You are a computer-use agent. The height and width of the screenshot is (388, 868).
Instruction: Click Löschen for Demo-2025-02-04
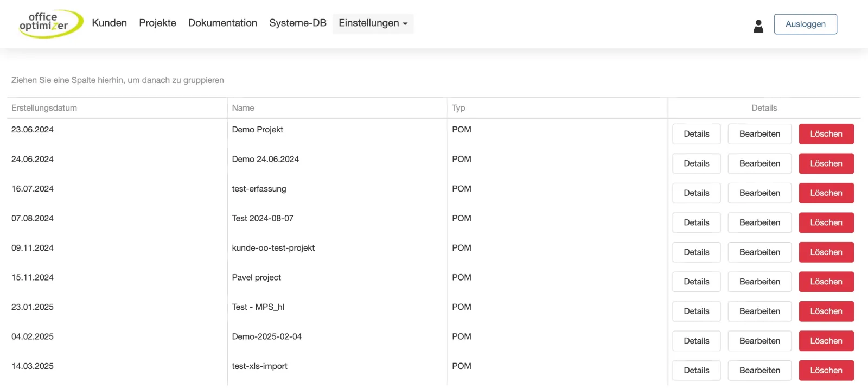(x=826, y=341)
